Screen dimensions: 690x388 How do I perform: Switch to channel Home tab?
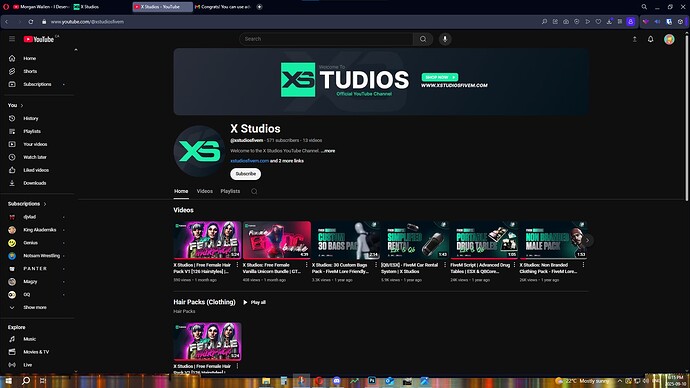(x=181, y=191)
